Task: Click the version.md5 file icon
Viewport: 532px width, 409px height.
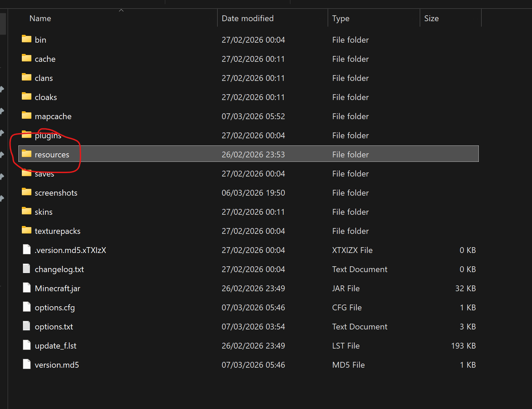Action: pyautogui.click(x=27, y=364)
